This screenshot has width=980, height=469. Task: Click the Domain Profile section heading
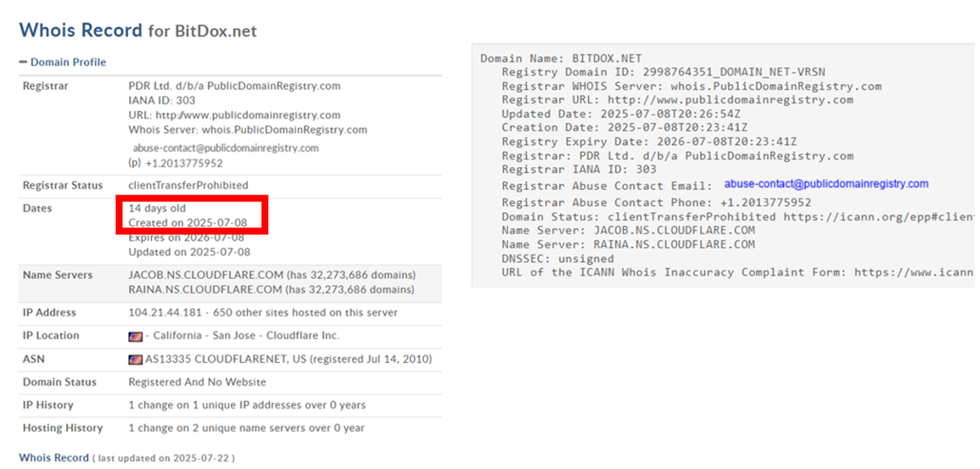(68, 62)
